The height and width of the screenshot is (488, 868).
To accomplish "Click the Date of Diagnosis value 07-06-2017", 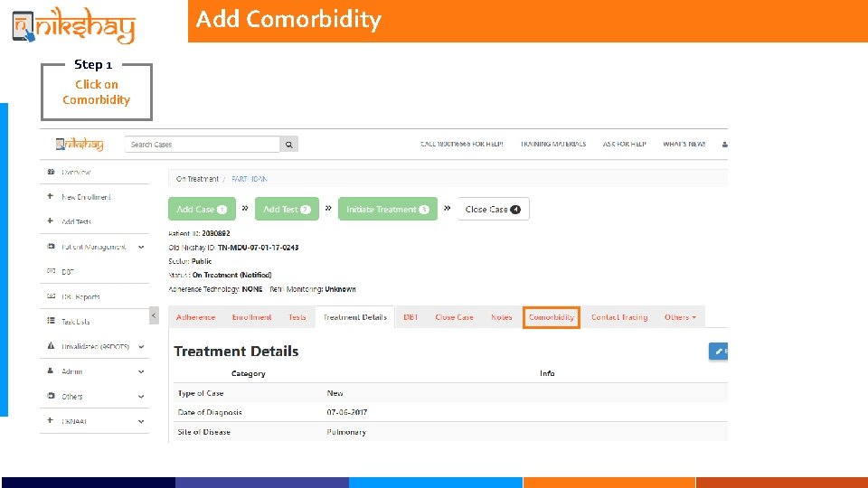I will [x=346, y=412].
